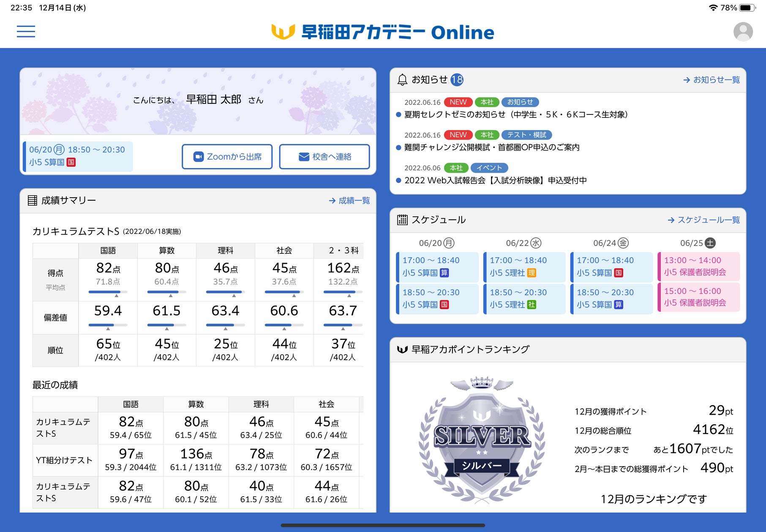Click the envelope icon on 校舎へ連絡

[303, 156]
